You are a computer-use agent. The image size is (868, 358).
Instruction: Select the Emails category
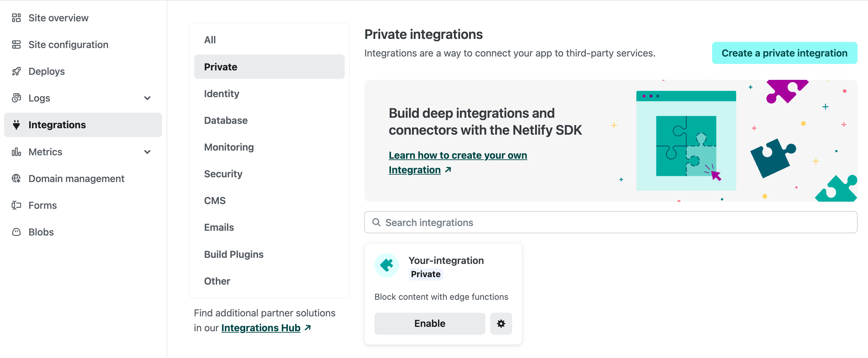(269, 227)
